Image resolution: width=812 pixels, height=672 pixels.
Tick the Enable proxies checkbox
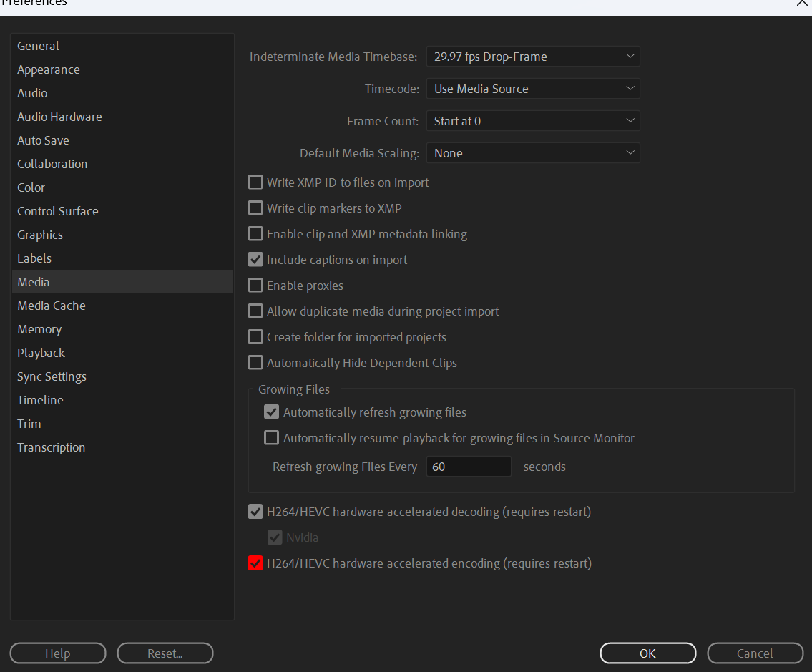tap(255, 286)
